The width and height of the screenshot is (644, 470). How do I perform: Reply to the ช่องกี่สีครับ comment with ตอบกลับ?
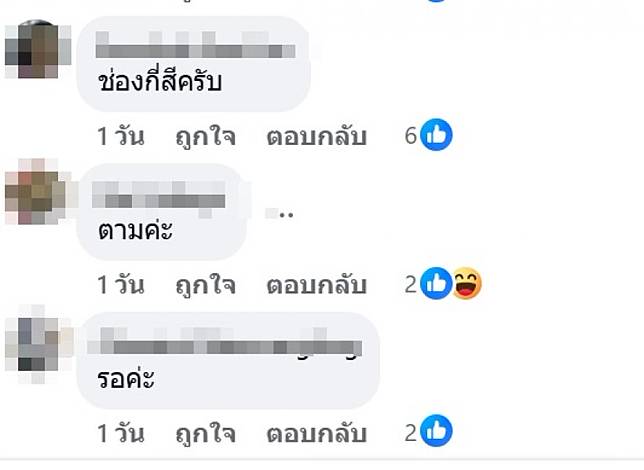tap(316, 136)
